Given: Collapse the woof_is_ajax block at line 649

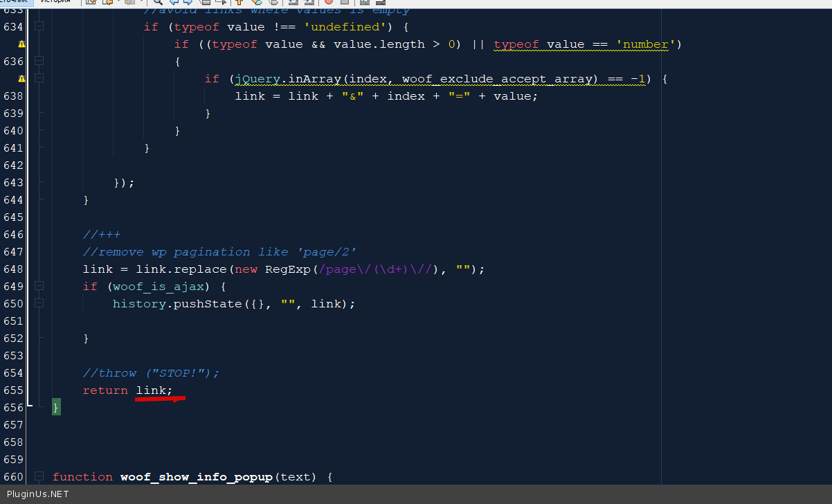Looking at the screenshot, I should tap(39, 287).
